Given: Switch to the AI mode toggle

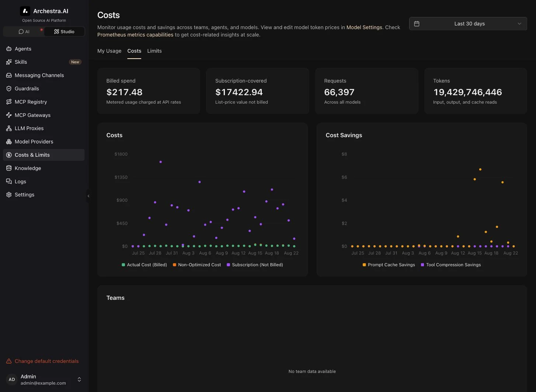Looking at the screenshot, I should [24, 32].
